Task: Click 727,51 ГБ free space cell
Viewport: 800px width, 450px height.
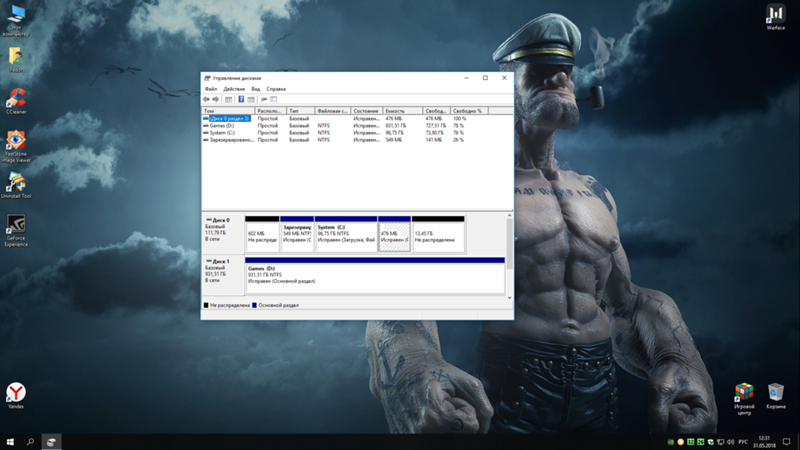Action: point(436,126)
